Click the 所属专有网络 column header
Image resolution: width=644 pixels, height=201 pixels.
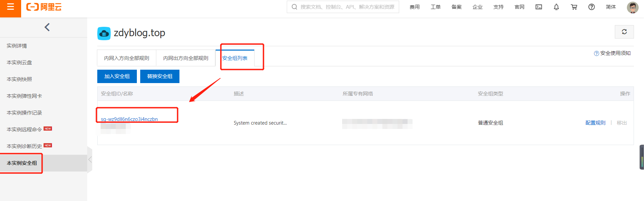[358, 94]
